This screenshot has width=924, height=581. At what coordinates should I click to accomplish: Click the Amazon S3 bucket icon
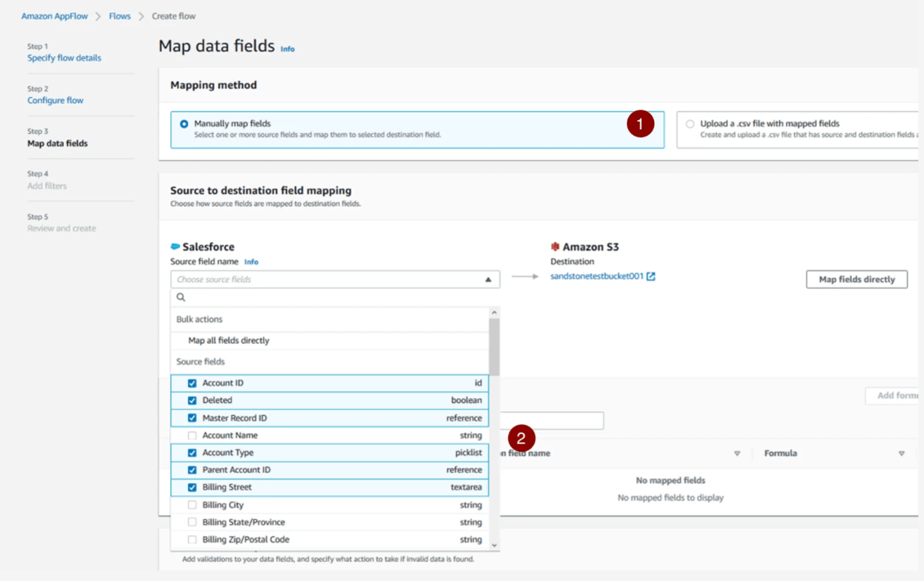click(x=555, y=246)
